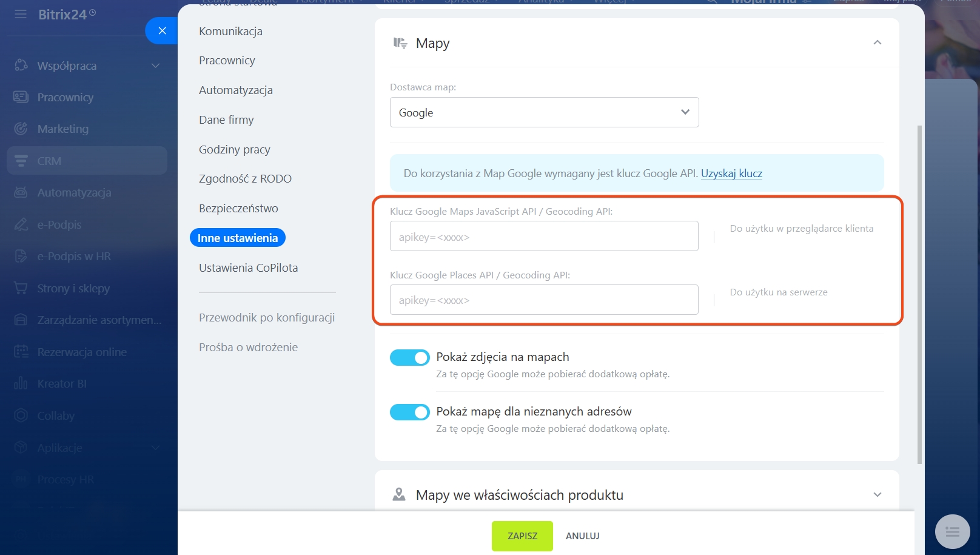Click the Kreator BI chart icon
980x555 pixels.
[21, 383]
